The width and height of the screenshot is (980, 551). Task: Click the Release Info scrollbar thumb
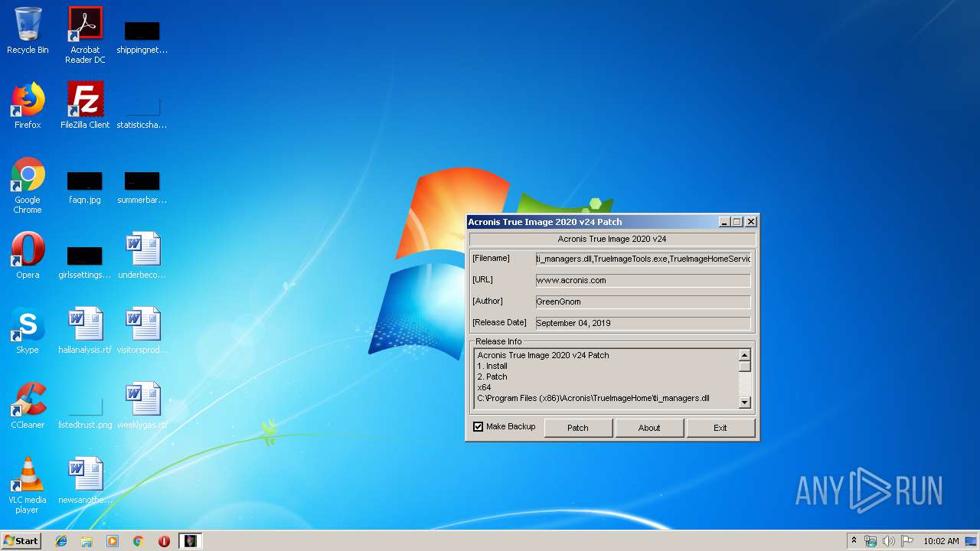coord(745,367)
